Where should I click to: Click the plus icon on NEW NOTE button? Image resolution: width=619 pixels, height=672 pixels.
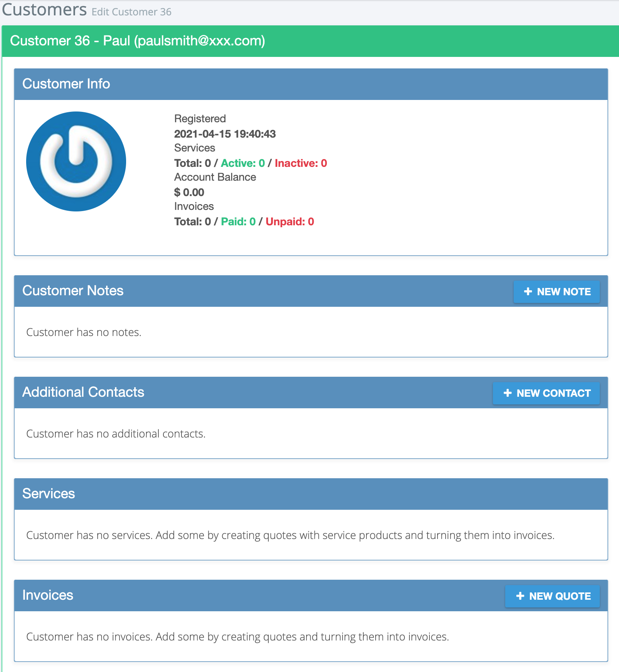coord(528,292)
